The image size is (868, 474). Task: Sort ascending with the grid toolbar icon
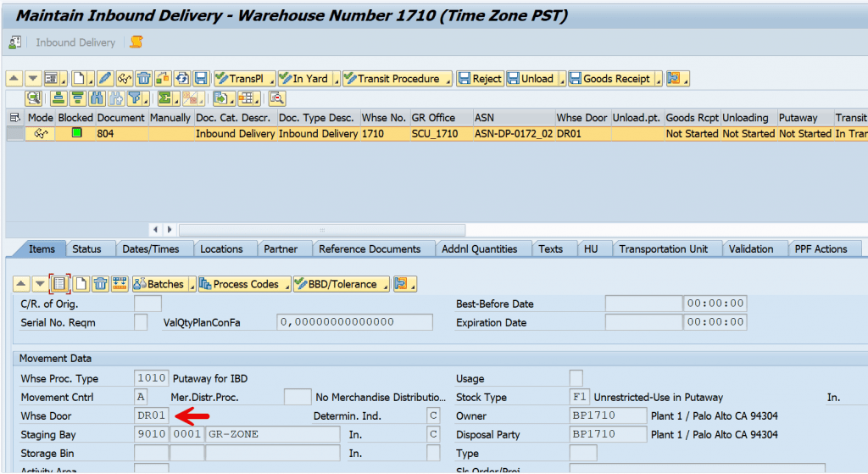(x=58, y=98)
